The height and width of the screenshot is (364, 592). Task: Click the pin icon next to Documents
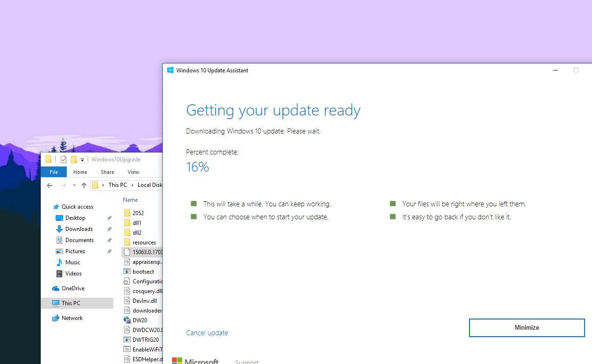[109, 240]
